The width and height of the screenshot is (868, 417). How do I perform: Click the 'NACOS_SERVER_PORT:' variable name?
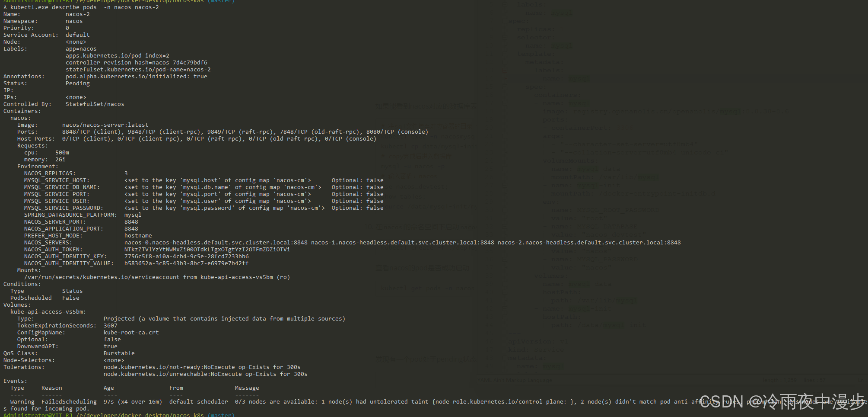coord(55,222)
